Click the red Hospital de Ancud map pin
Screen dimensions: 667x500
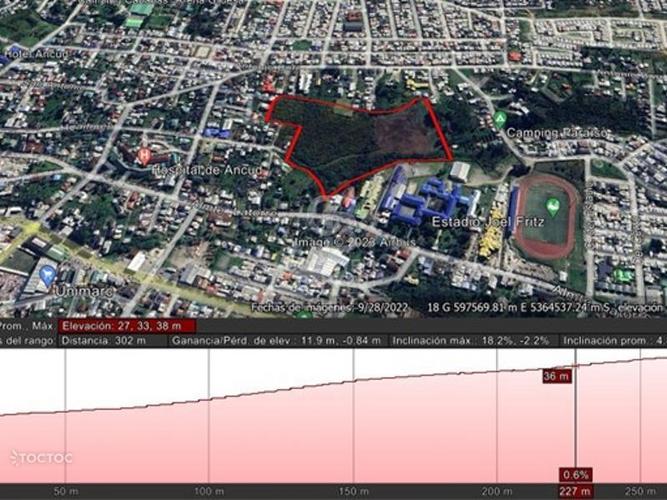[144, 155]
